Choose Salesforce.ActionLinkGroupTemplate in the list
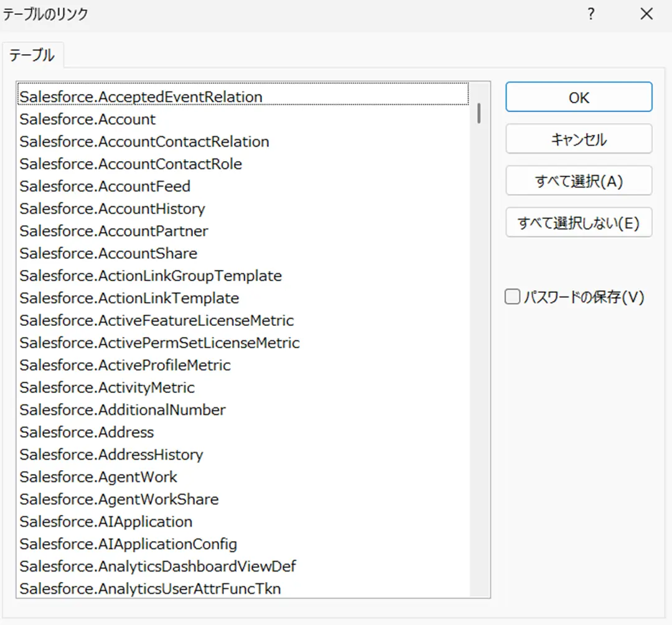 151,275
